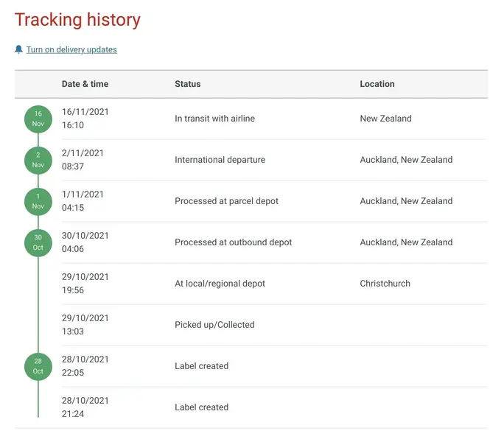
Task: Select the 30 Oct timeline marker
Action: tap(38, 242)
